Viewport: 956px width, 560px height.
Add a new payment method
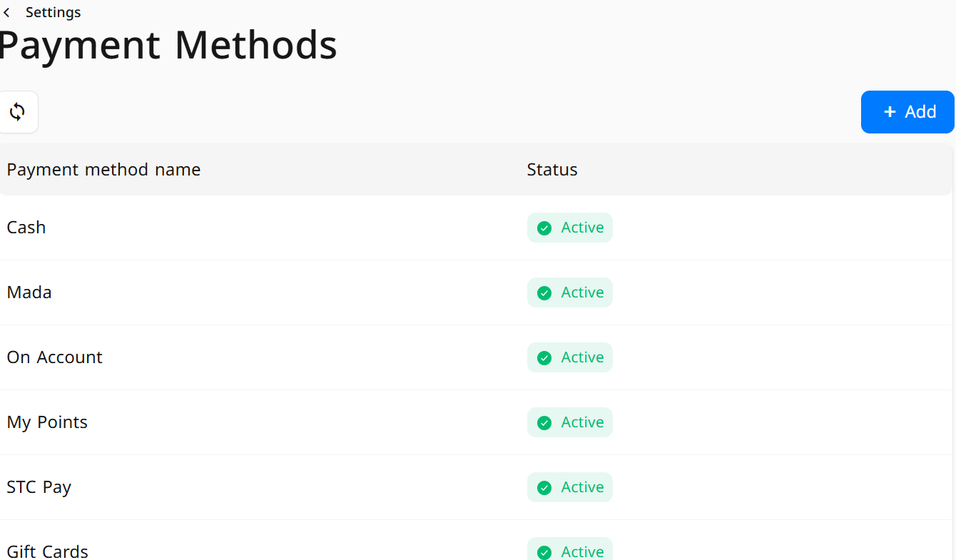point(907,112)
